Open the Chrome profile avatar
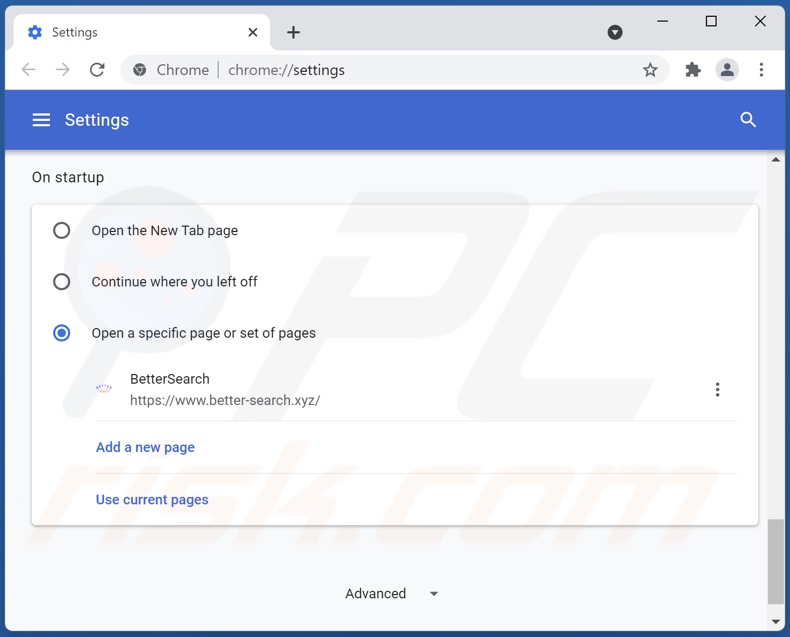The image size is (790, 637). point(727,70)
